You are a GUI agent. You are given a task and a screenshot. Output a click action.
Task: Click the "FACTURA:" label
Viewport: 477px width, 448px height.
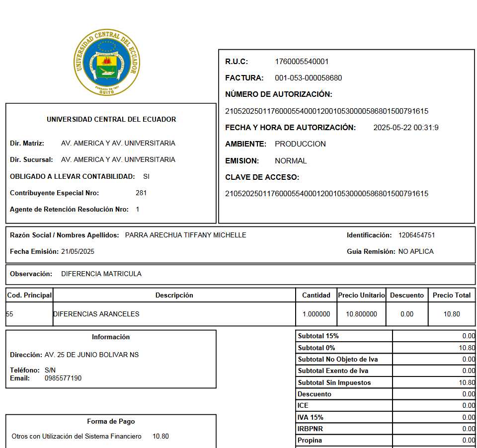pyautogui.click(x=244, y=78)
